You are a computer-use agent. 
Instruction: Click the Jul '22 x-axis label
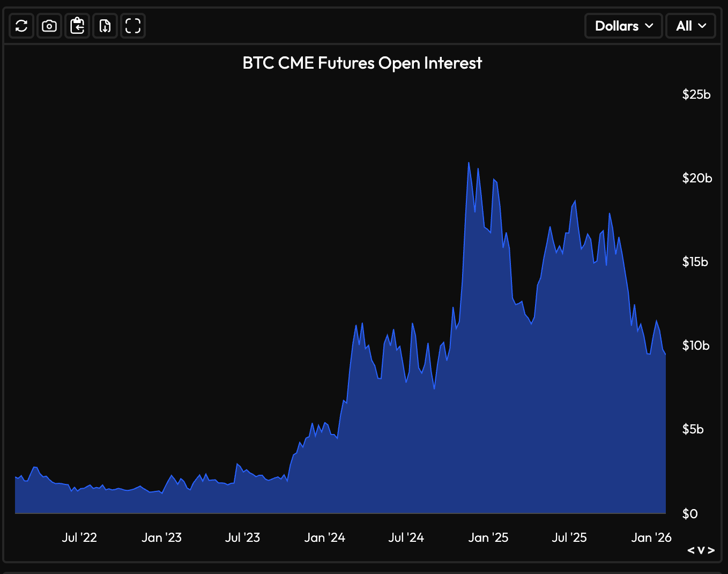tap(79, 538)
